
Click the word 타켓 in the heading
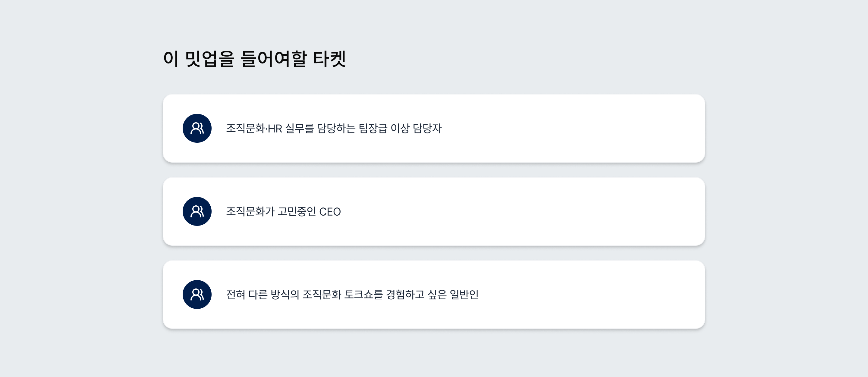click(329, 59)
